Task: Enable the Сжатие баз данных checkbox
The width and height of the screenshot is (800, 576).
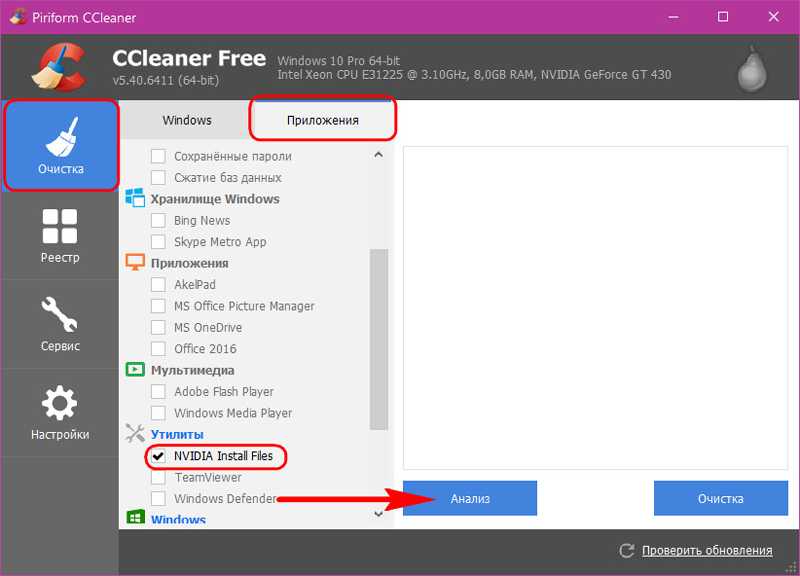Action: [158, 178]
